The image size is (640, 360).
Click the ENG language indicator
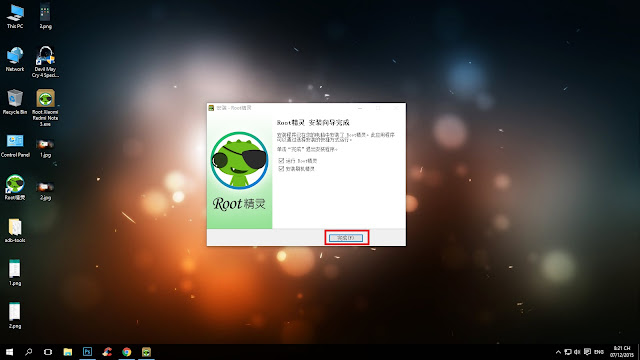tap(599, 352)
